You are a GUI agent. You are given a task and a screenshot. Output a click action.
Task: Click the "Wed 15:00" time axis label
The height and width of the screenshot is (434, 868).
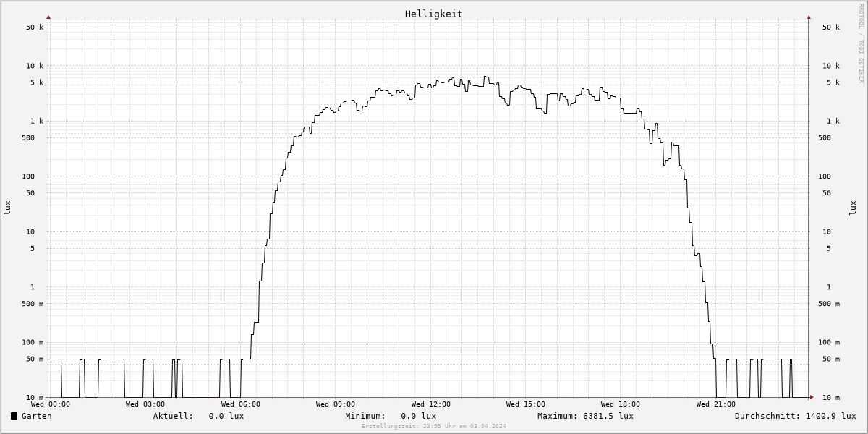(x=526, y=404)
